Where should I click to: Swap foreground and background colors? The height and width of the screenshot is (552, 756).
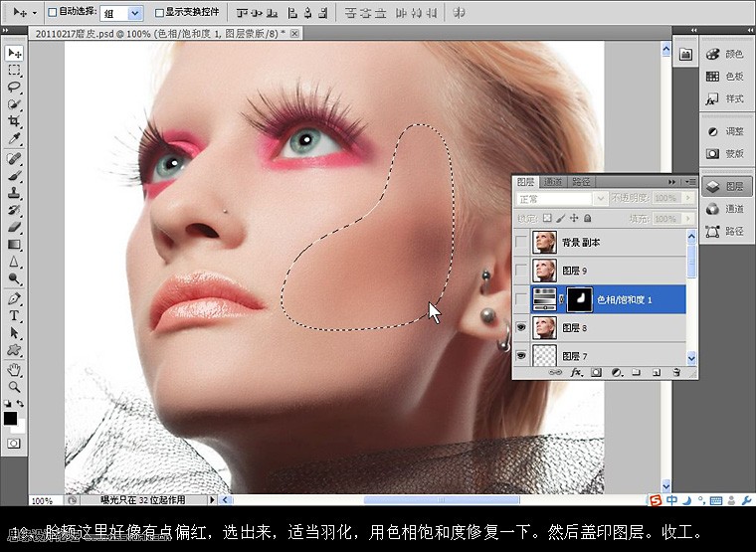(20, 403)
